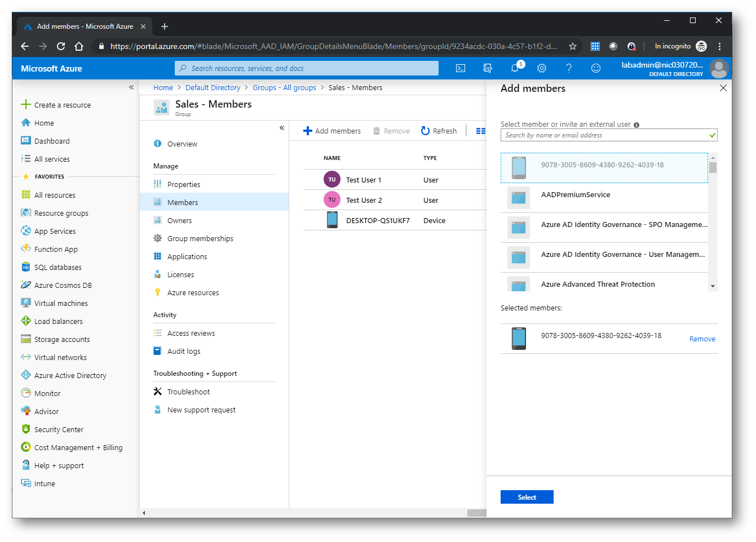This screenshot has width=756, height=542.
Task: Click Add members plus icon in toolbar
Action: point(308,131)
